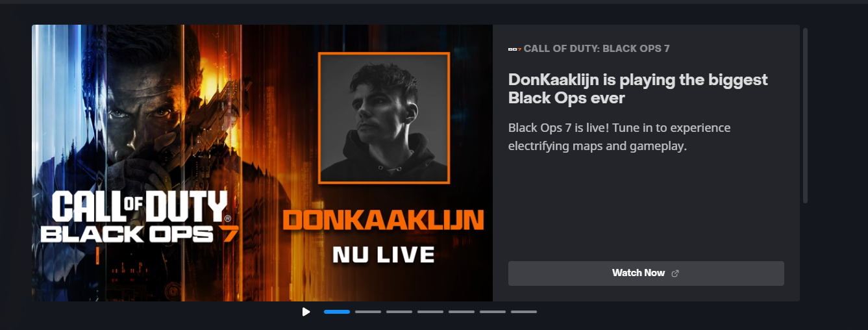
Task: Show the fifth carousel slide indicator
Action: 462,312
